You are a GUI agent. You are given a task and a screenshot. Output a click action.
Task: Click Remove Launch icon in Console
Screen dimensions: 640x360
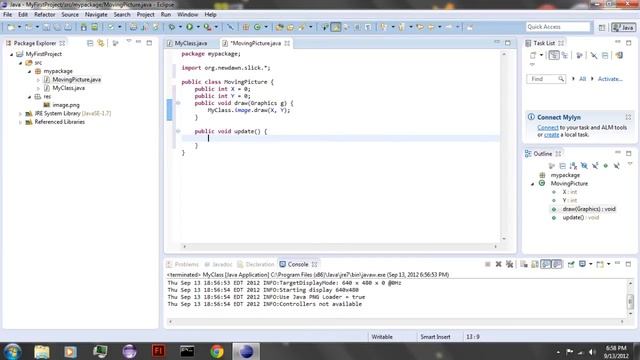tap(498, 264)
